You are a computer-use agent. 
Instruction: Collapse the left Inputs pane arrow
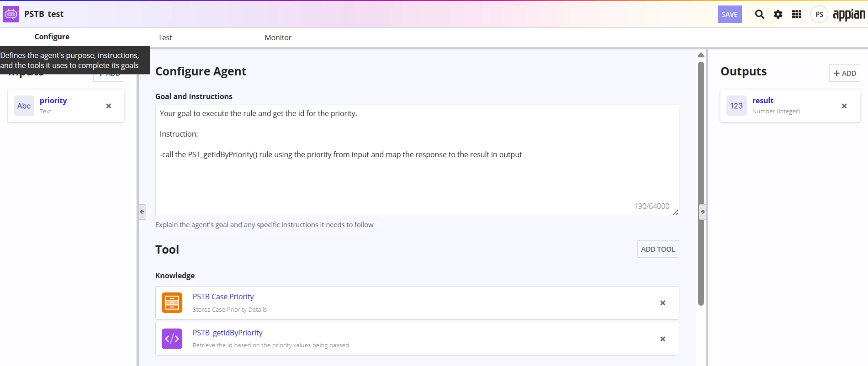point(142,212)
